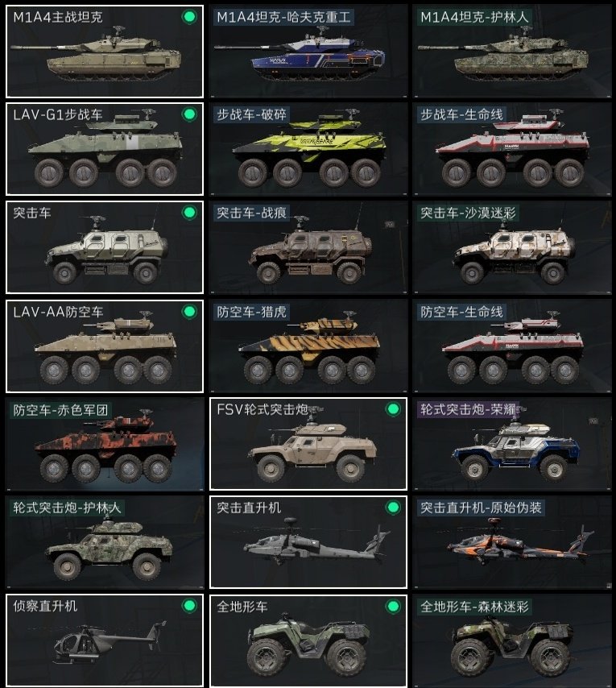Pick the 防空车-赤色军团 red camo skin
Image resolution: width=616 pixels, height=688 pixels.
coord(105,444)
